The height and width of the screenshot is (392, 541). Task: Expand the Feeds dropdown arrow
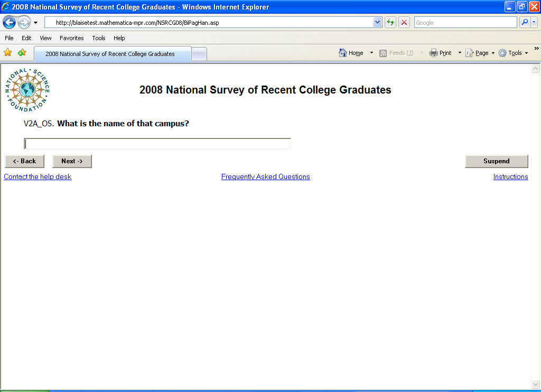[422, 53]
